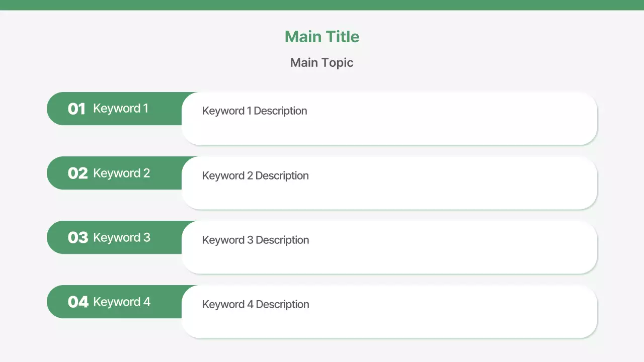Click the Keyword 4 Description text

(x=256, y=304)
